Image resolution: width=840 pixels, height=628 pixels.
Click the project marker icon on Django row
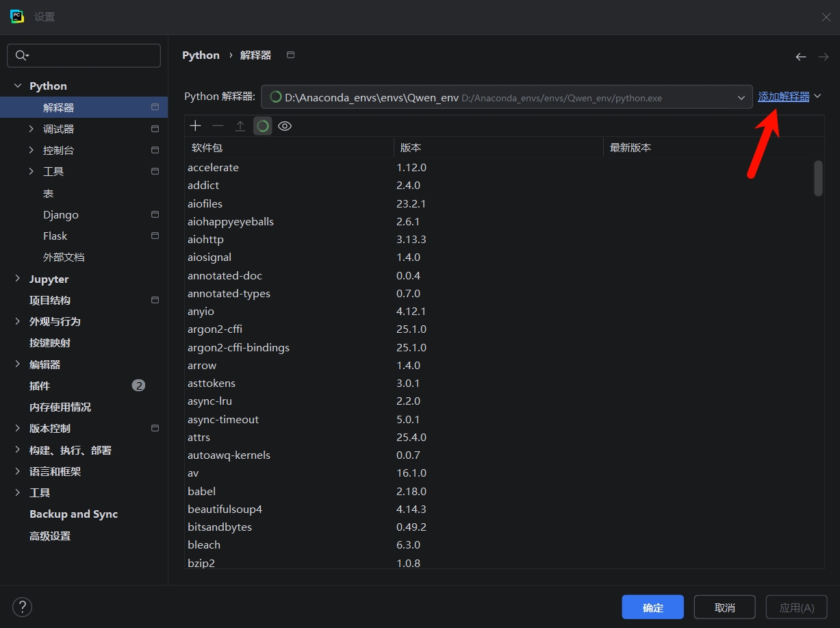155,214
